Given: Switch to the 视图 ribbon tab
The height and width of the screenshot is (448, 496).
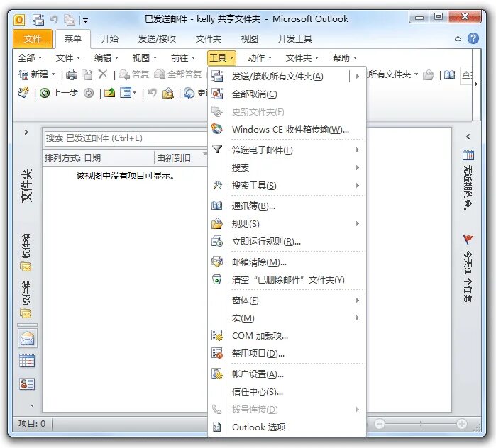Looking at the screenshot, I should tap(250, 38).
